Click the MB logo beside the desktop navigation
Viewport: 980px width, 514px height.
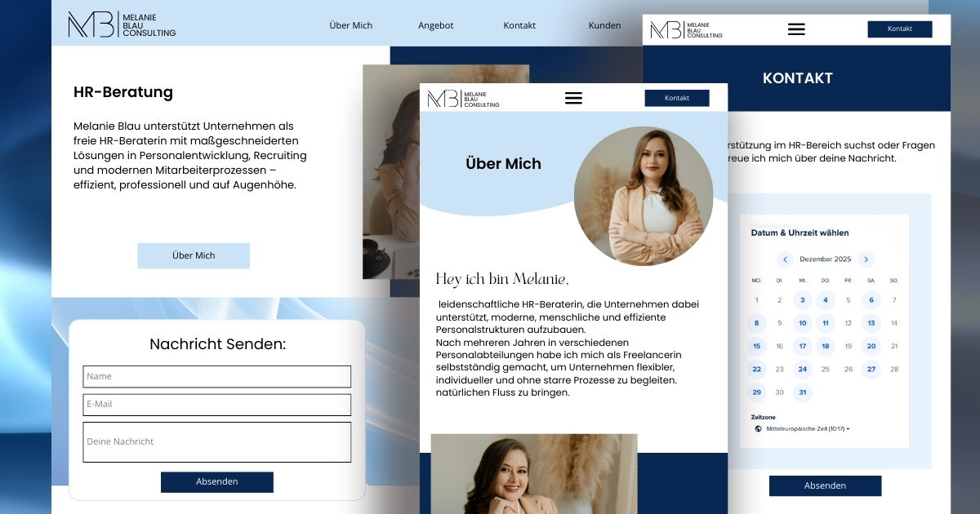point(121,24)
